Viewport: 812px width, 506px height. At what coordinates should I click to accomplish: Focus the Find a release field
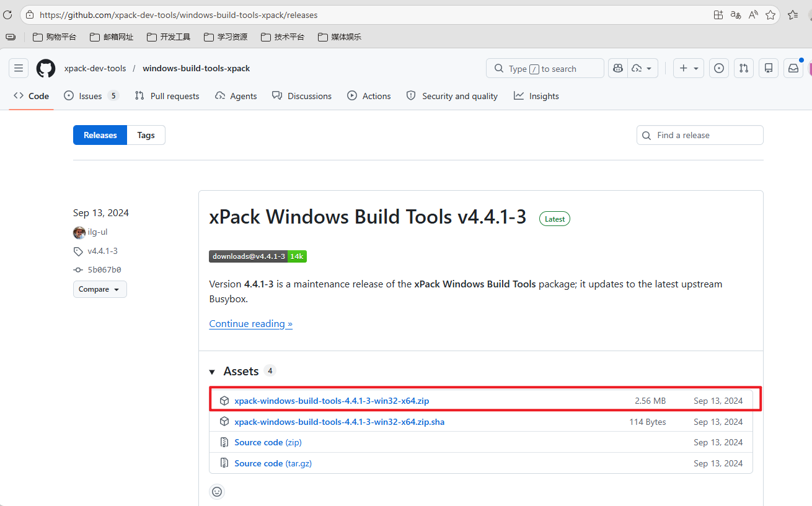tap(700, 135)
